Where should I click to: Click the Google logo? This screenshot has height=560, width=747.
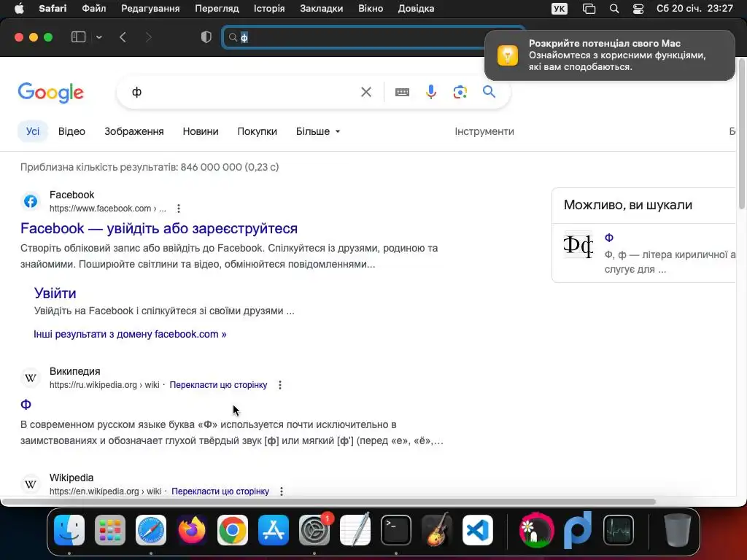pyautogui.click(x=50, y=93)
